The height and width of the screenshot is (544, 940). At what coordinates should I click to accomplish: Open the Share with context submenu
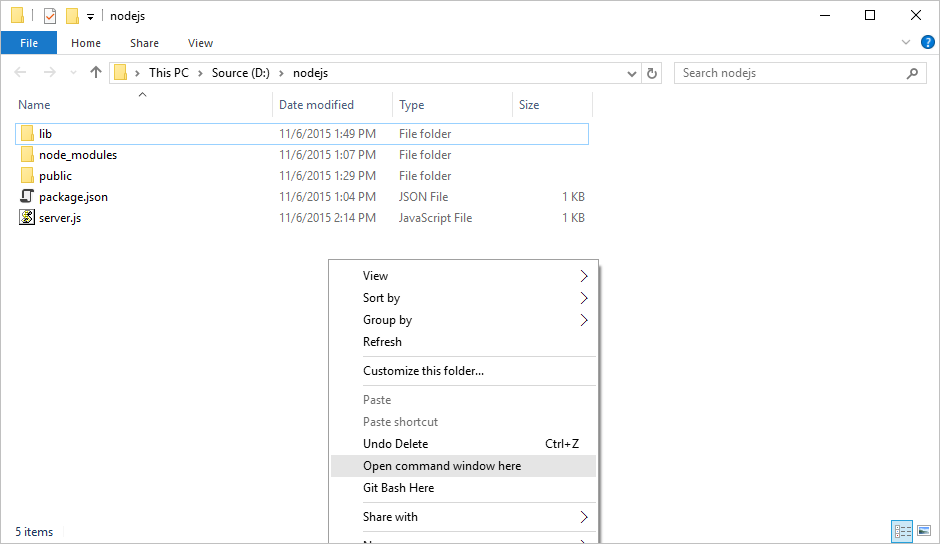coord(463,517)
